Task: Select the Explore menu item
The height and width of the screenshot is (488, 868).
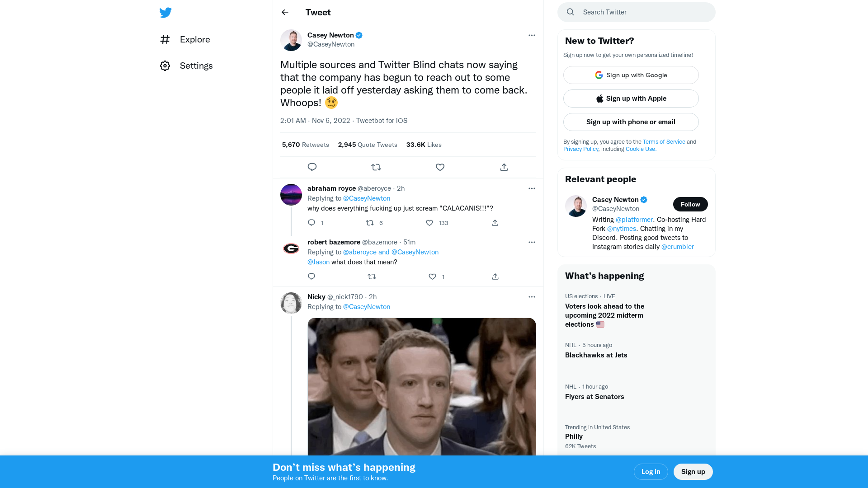Action: click(195, 40)
